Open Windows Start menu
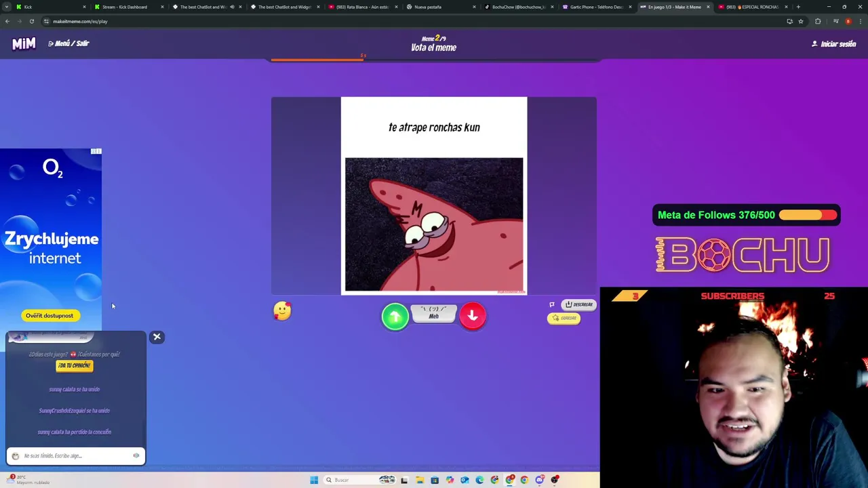Viewport: 868px width, 488px height. pyautogui.click(x=314, y=480)
